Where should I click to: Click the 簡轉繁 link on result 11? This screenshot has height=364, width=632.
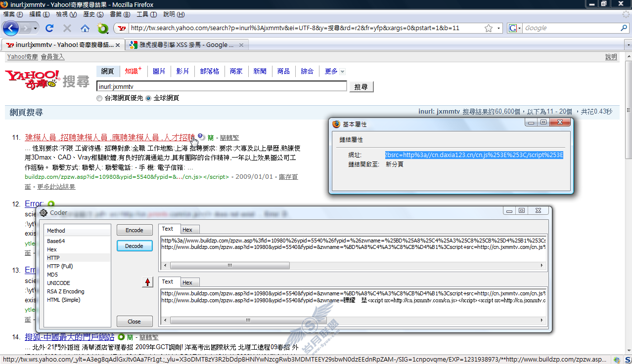point(229,138)
